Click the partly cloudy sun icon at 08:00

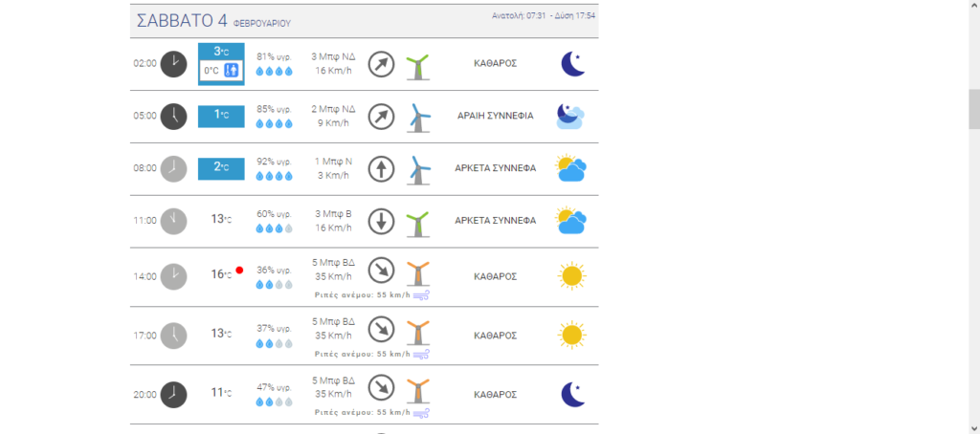point(571,169)
